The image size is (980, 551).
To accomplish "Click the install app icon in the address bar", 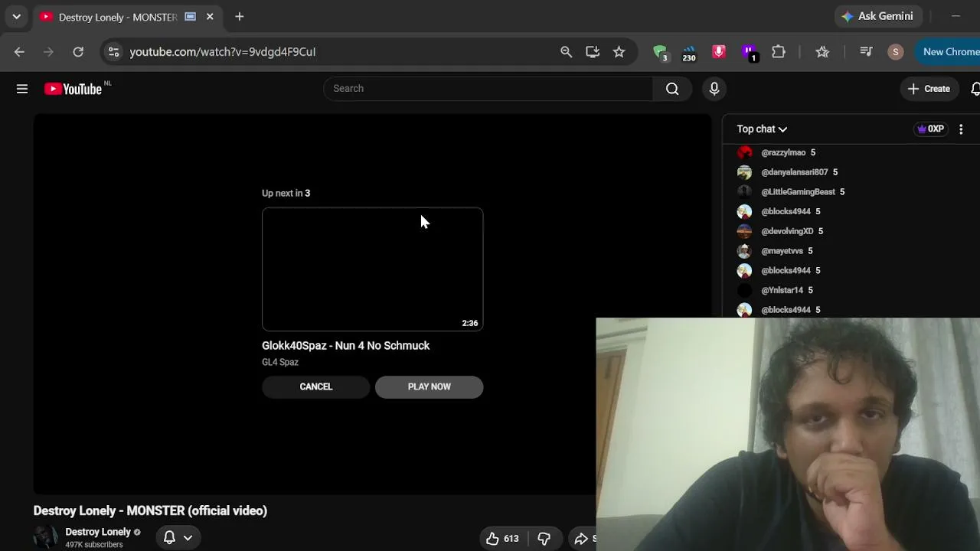I will (593, 52).
